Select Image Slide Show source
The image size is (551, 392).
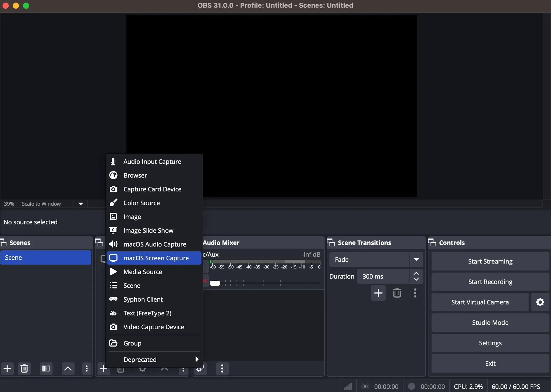click(x=154, y=230)
